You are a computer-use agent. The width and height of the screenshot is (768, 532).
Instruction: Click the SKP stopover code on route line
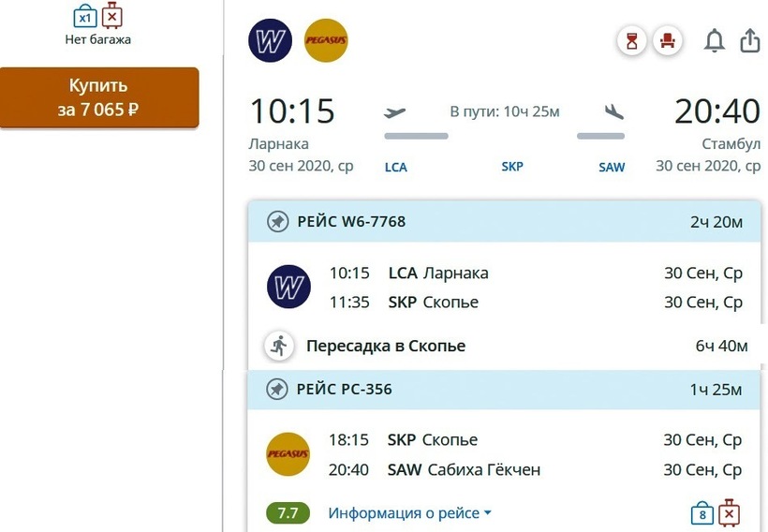512,167
